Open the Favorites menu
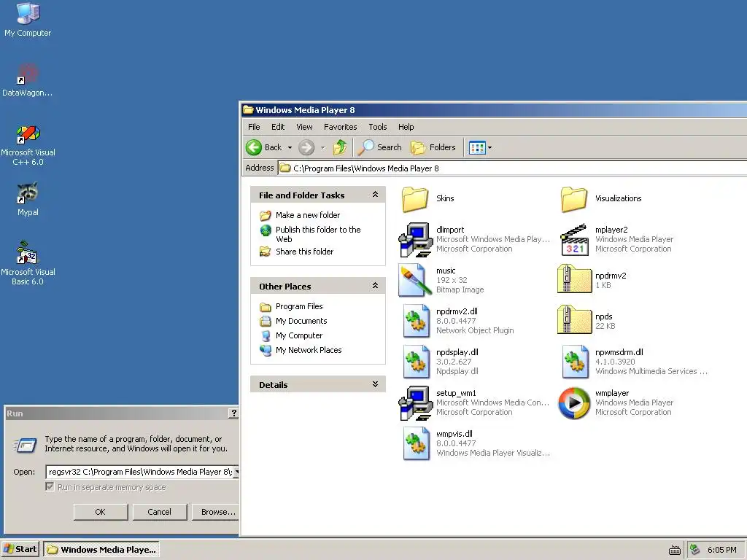The height and width of the screenshot is (560, 747). coord(340,127)
